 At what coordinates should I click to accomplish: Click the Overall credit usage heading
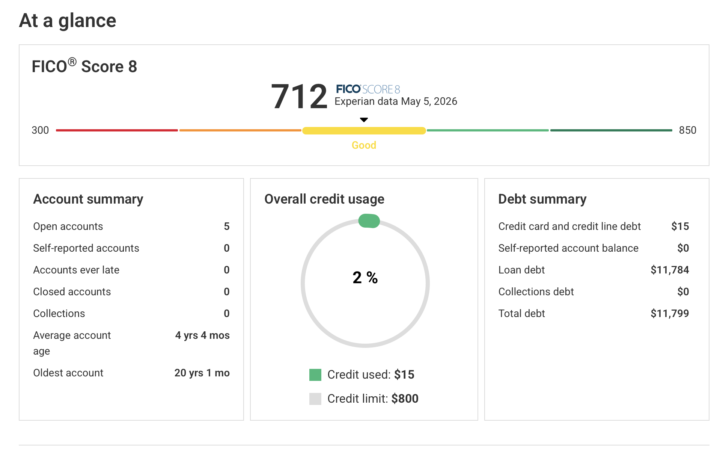coord(324,199)
